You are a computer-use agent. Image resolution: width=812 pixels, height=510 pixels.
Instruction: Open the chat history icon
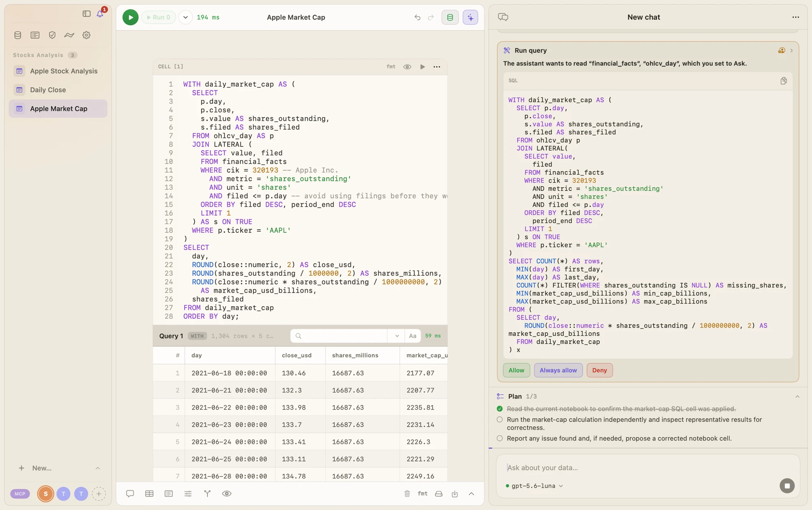[503, 17]
